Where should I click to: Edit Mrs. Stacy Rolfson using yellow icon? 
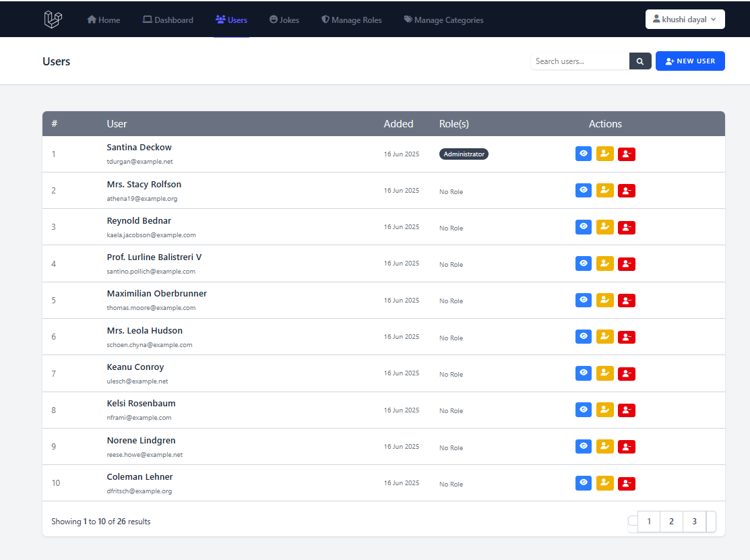pos(605,191)
